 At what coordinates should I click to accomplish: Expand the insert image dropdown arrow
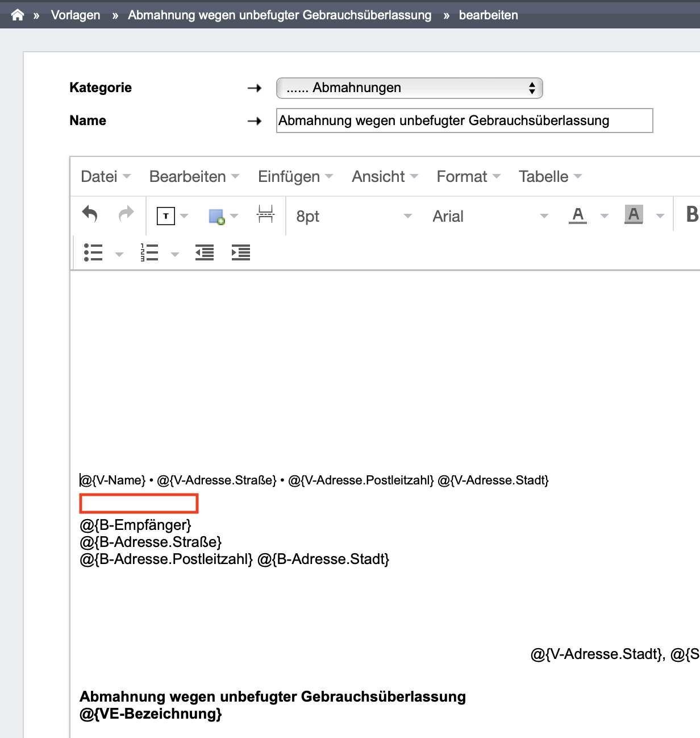[234, 216]
